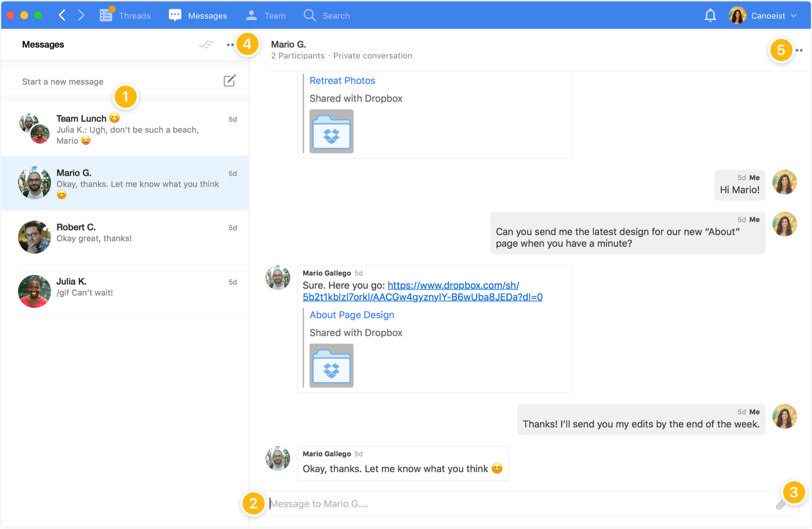
Task: Go forward with the right arrow
Action: (81, 16)
